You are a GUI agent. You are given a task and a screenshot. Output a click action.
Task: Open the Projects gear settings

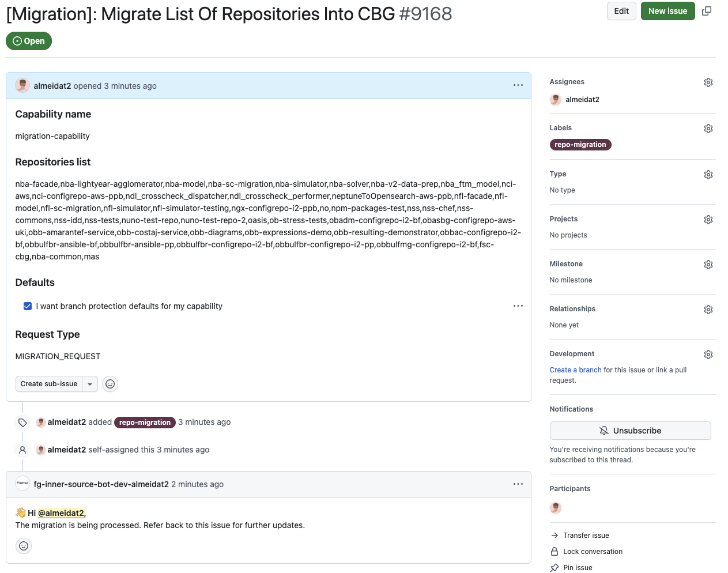click(708, 220)
